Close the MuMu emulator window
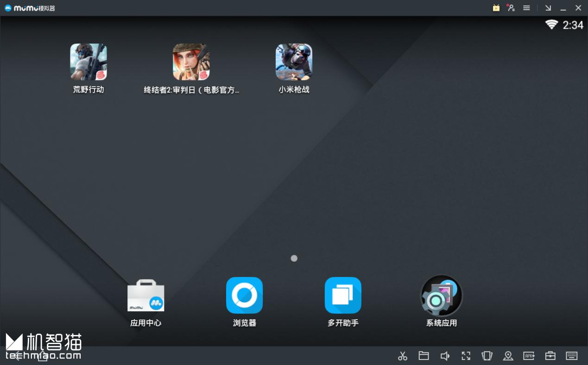This screenshot has height=365, width=588. [578, 8]
